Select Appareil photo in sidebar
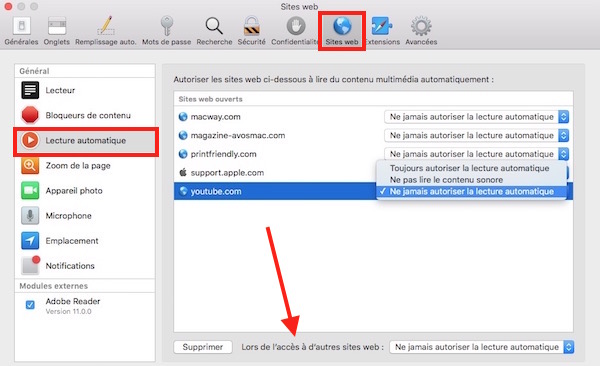Image resolution: width=600 pixels, height=366 pixels. click(85, 191)
